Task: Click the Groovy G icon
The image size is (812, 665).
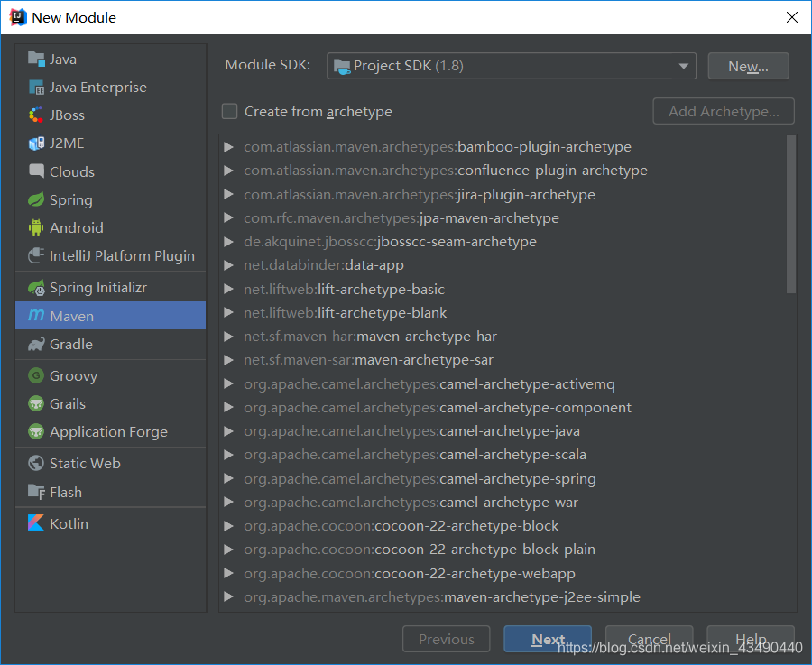Action: coord(36,375)
